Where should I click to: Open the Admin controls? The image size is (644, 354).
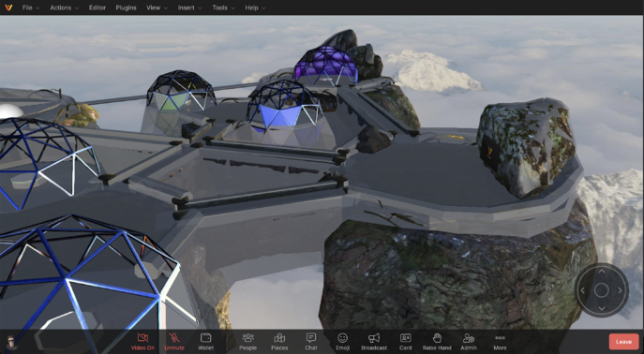pos(469,342)
